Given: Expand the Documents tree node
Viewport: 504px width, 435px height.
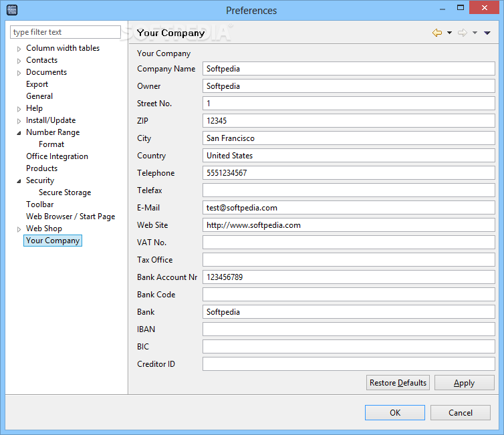Looking at the screenshot, I should [x=19, y=73].
